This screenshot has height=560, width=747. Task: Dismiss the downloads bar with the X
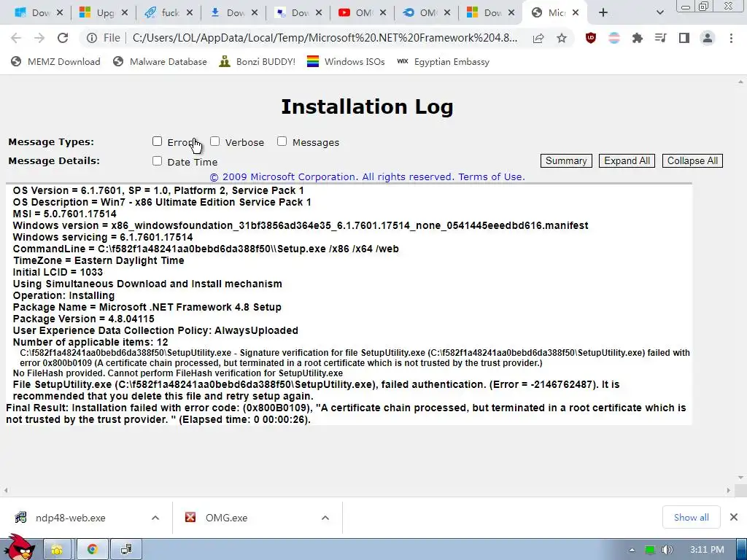click(734, 517)
